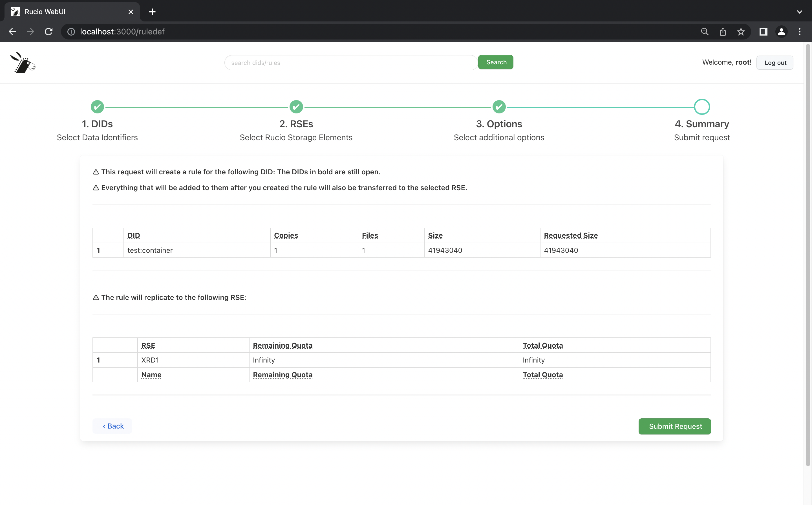Open a new browser tab

(152, 12)
